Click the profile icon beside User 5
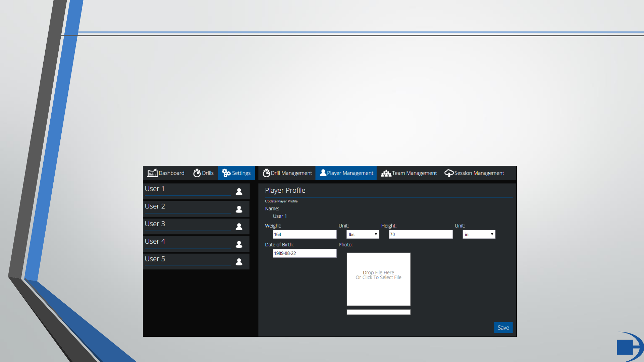The width and height of the screenshot is (644, 362). click(239, 262)
